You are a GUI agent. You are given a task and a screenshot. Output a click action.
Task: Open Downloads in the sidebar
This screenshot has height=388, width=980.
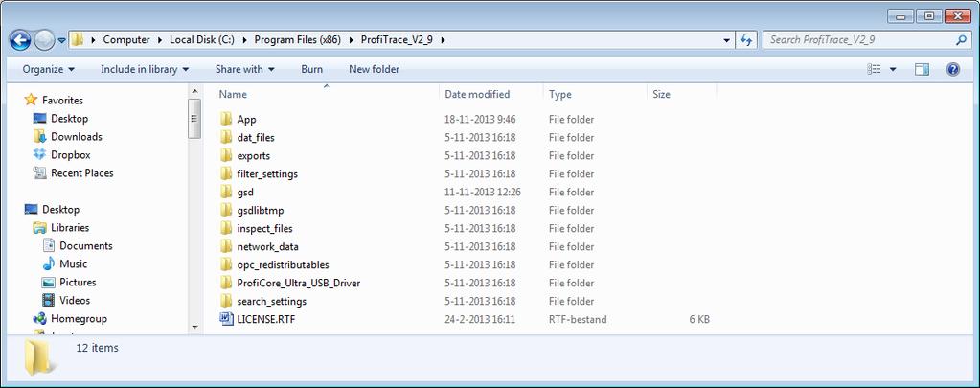(77, 136)
